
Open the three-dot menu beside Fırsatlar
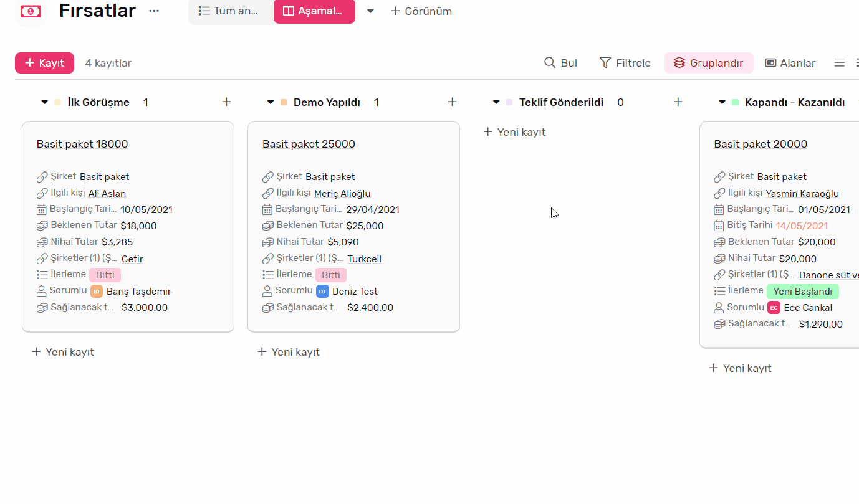[154, 11]
